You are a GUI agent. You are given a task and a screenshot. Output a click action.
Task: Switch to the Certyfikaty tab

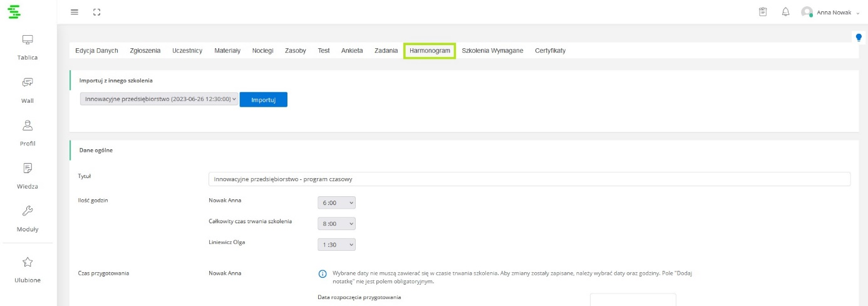pos(550,51)
